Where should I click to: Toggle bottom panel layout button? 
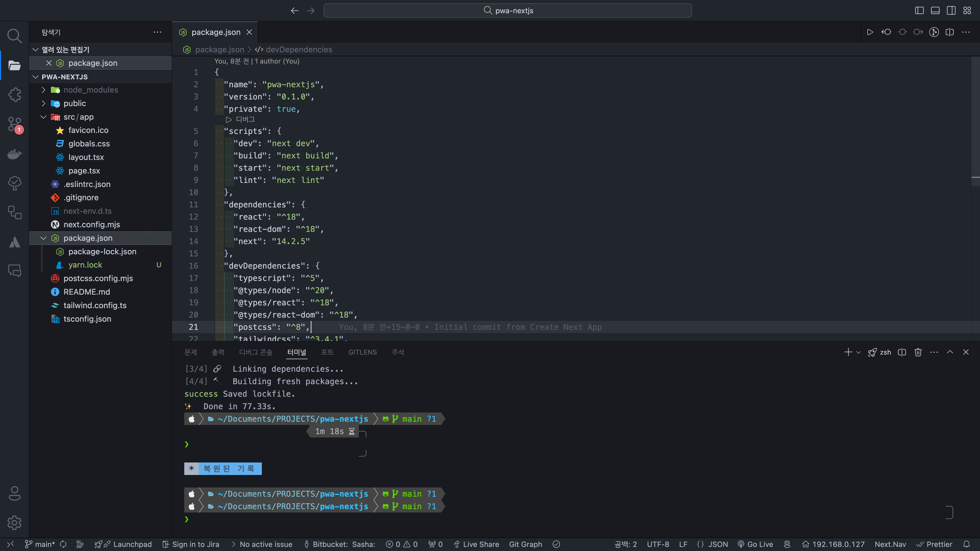(x=935, y=11)
